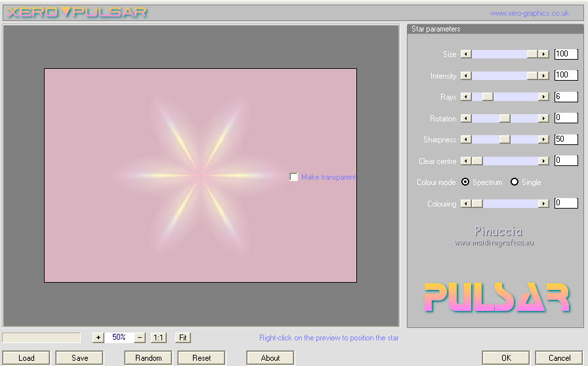Click the Rotation slider thumb
This screenshot has width=588, height=366.
[x=505, y=118]
